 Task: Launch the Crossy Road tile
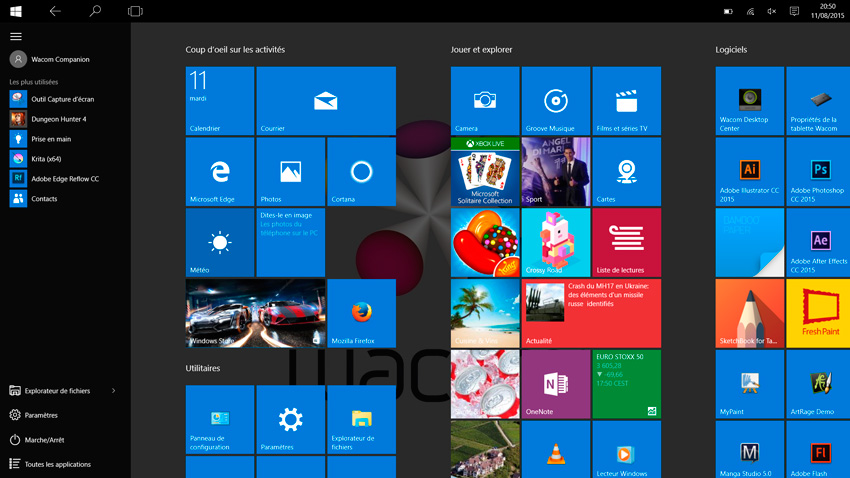pyautogui.click(x=556, y=242)
